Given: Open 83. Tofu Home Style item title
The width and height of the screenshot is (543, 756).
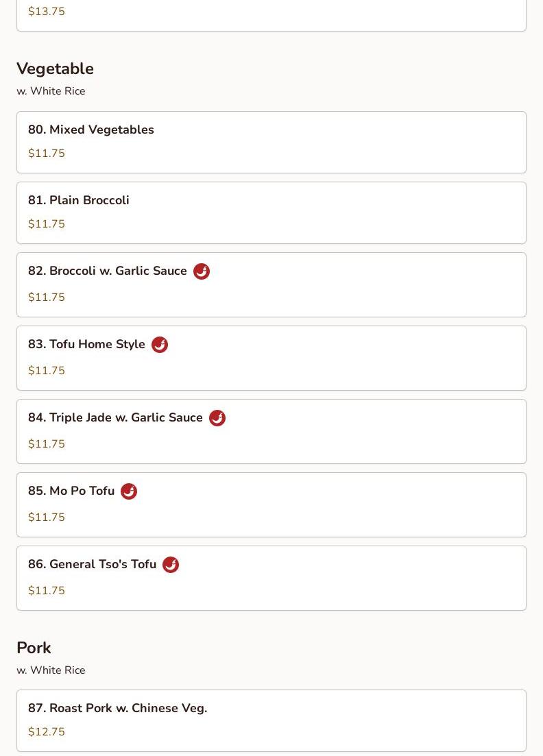Looking at the screenshot, I should pyautogui.click(x=86, y=344).
